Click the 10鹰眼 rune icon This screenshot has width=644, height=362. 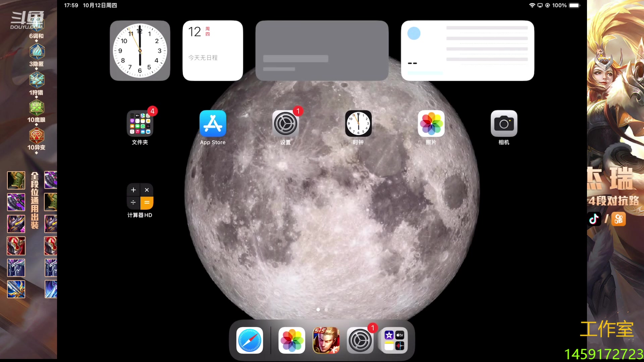coord(37,108)
